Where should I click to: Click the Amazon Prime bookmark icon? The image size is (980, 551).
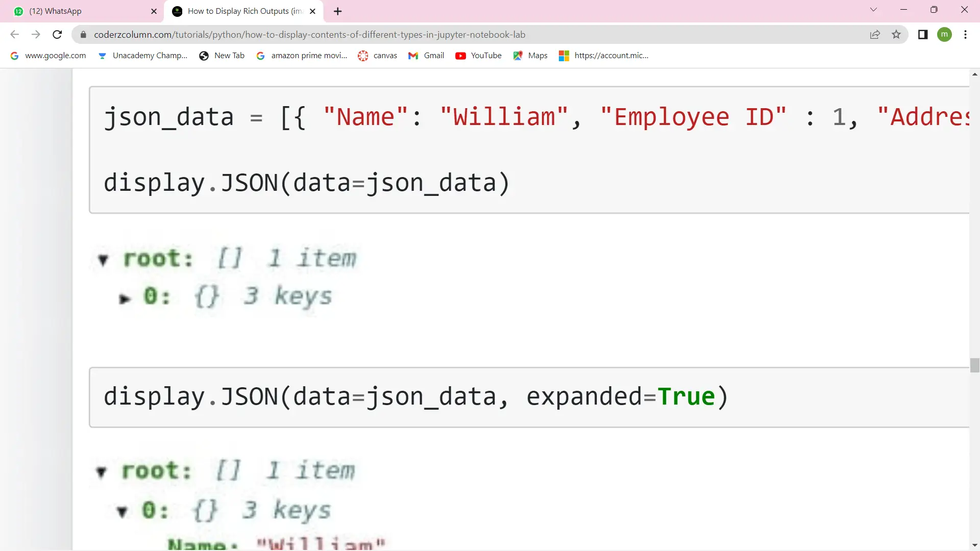click(x=262, y=56)
